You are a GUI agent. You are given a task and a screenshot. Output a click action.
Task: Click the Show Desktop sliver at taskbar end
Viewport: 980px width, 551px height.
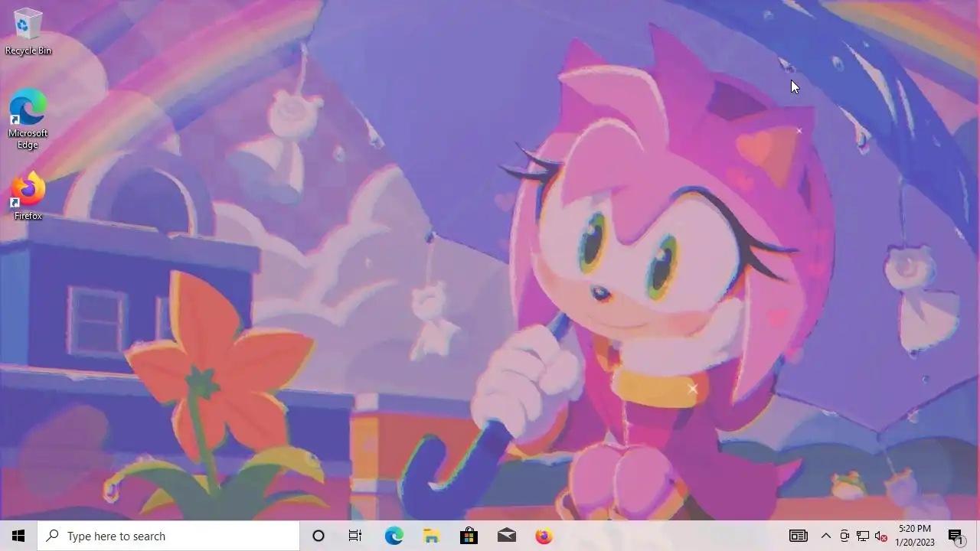click(978, 536)
